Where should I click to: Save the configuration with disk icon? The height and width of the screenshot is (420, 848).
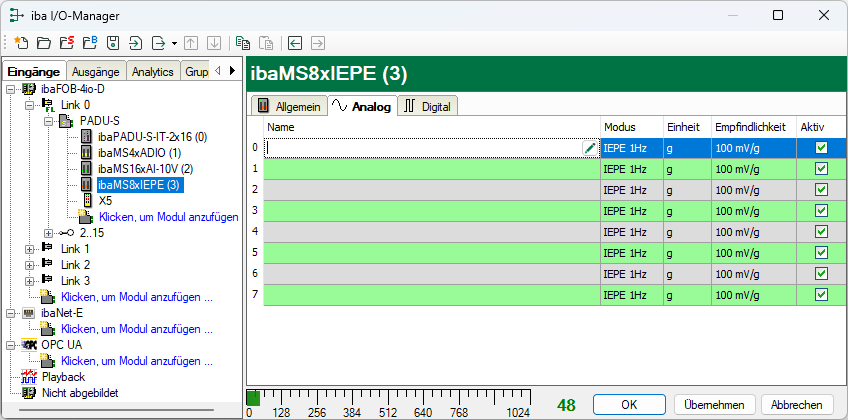(x=112, y=43)
